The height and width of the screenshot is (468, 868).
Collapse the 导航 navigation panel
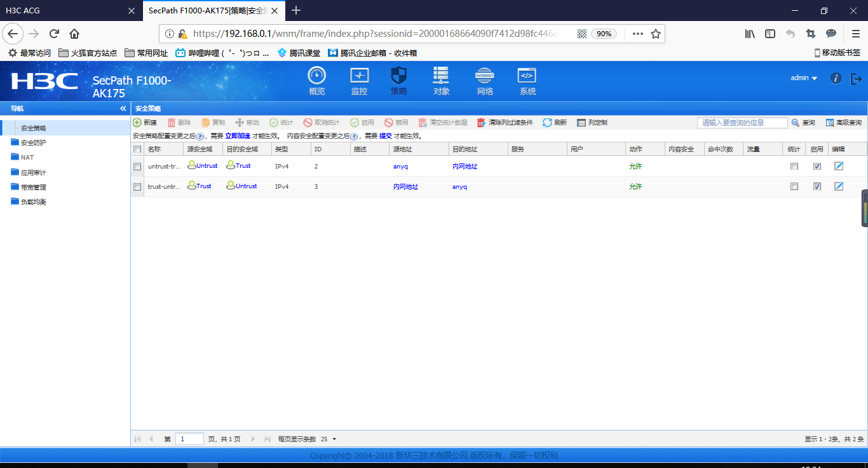[x=123, y=109]
